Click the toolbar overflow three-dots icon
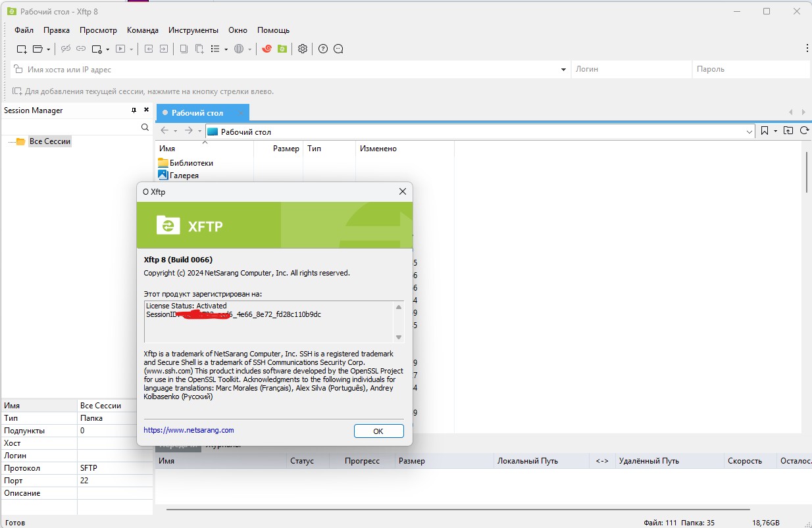The width and height of the screenshot is (812, 528). 807,48
